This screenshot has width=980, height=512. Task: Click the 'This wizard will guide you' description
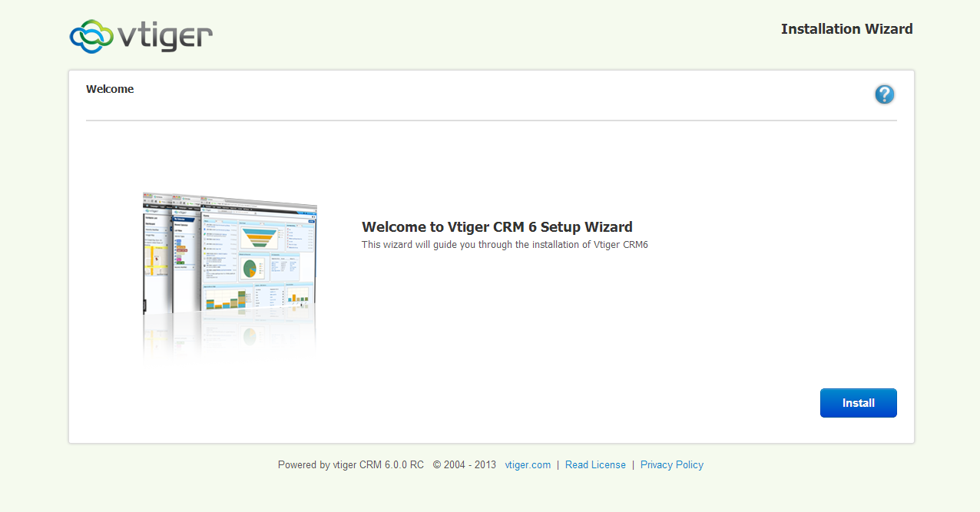coord(505,245)
